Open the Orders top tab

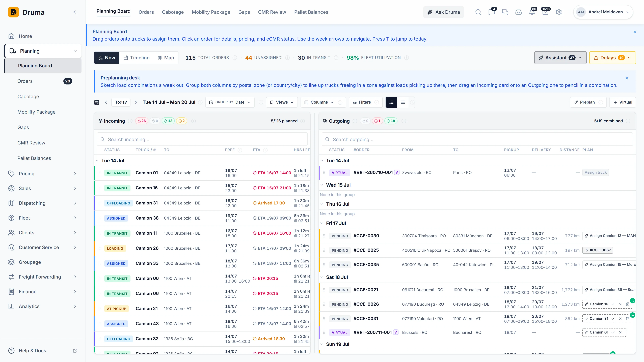146,12
